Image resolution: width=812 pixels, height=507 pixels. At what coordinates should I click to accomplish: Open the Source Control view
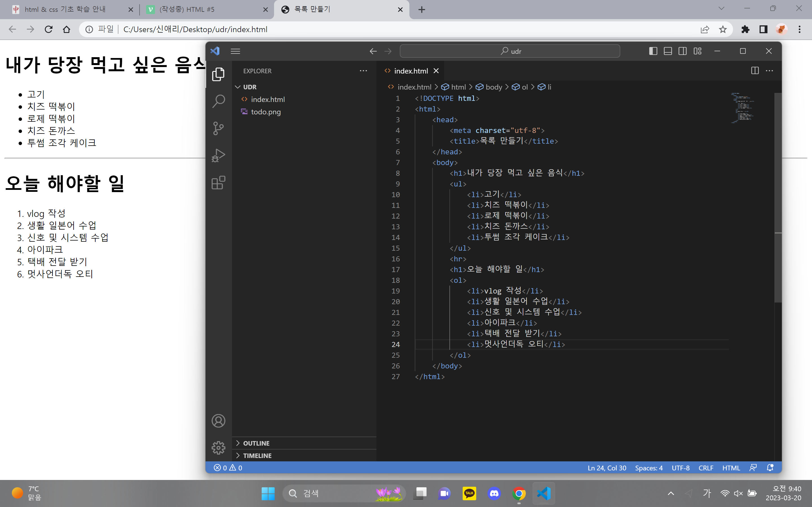click(x=219, y=128)
